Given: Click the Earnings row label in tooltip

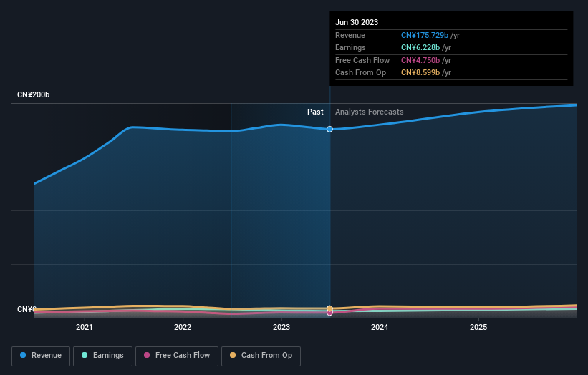Looking at the screenshot, I should [x=350, y=47].
